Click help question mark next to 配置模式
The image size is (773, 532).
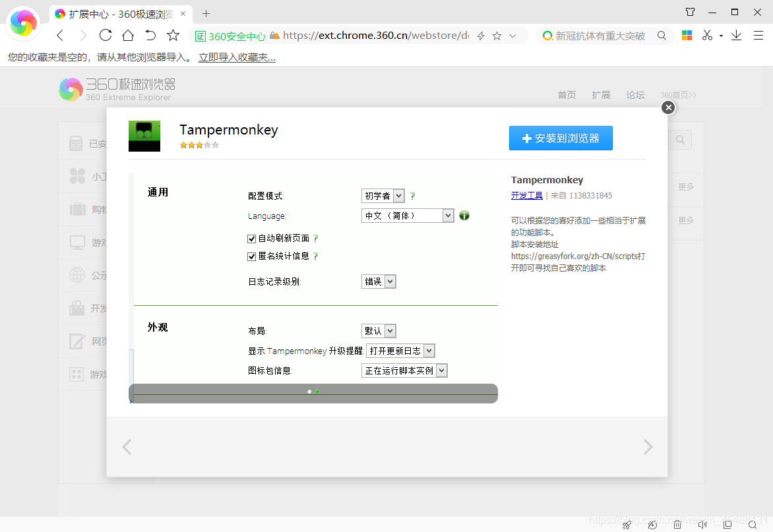pyautogui.click(x=413, y=196)
